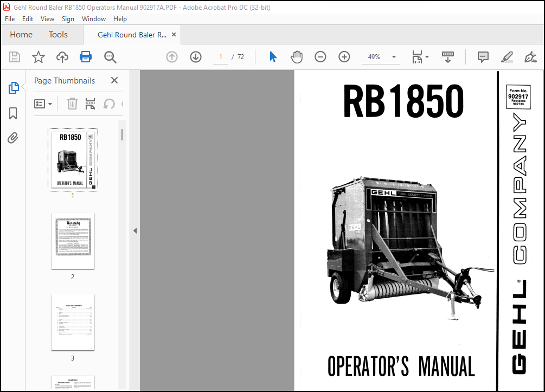Open the Bookmarks sidebar panel

coord(13,113)
